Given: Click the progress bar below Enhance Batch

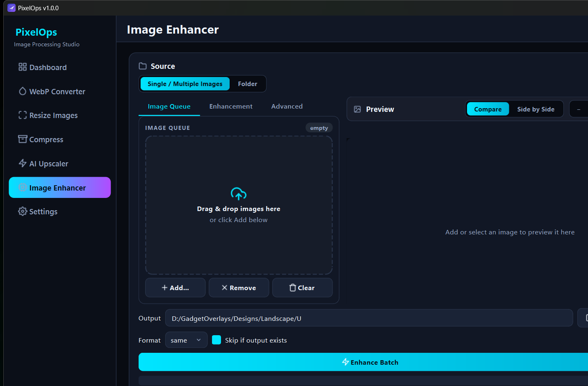Looking at the screenshot, I should pyautogui.click(x=363, y=380).
